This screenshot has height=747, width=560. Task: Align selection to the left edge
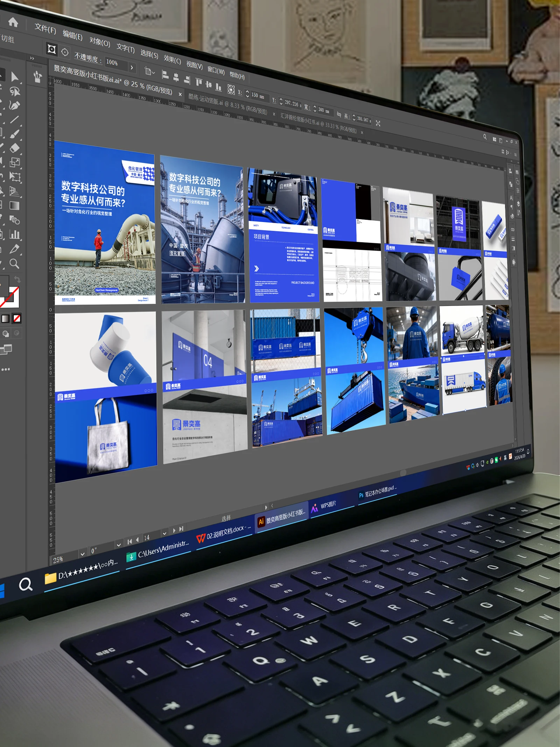click(166, 75)
